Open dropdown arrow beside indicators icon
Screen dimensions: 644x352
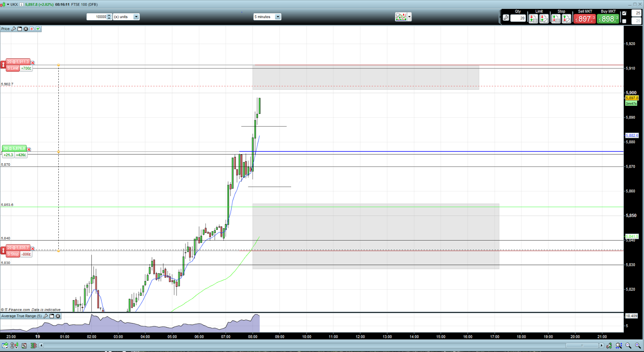tap(409, 17)
